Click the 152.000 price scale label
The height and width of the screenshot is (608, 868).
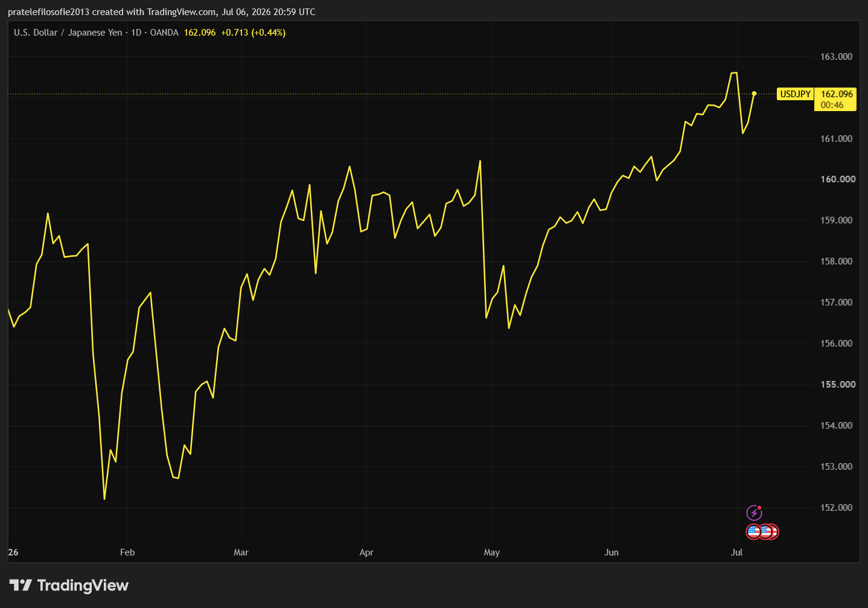(x=837, y=508)
